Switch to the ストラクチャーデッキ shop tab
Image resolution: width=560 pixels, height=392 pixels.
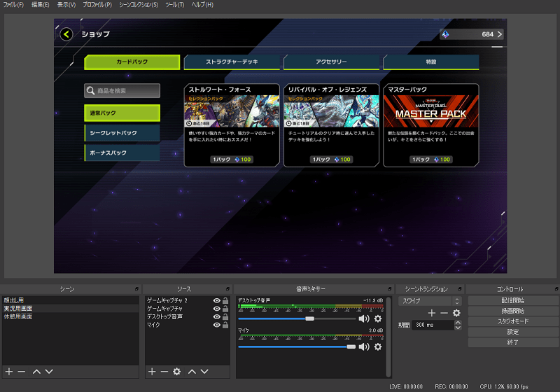pyautogui.click(x=232, y=62)
